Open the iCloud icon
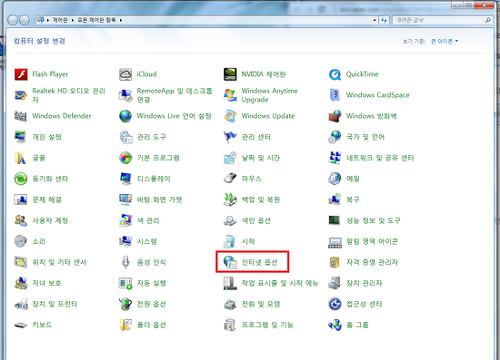This screenshot has height=360, width=500. [126, 74]
